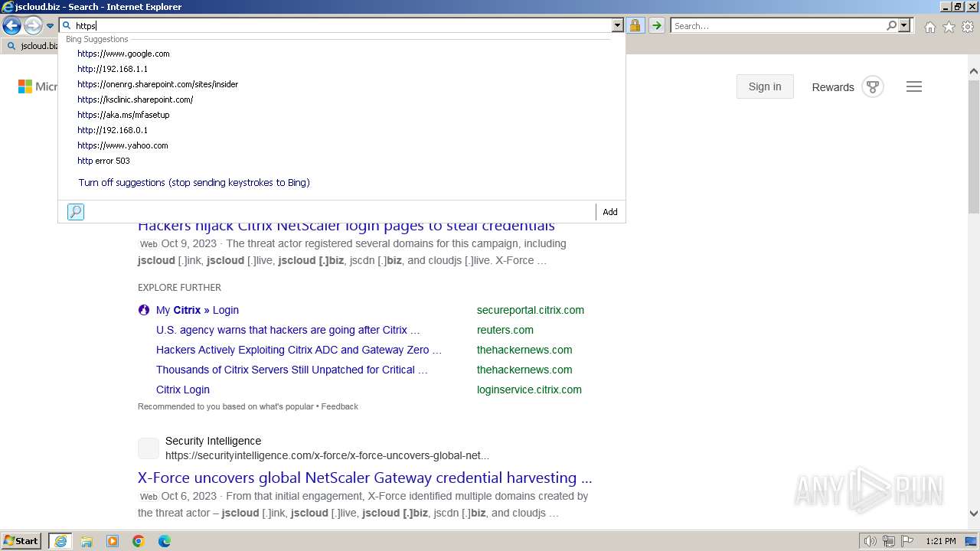Click the Home icon
The width and height of the screenshot is (980, 551).
(x=929, y=27)
